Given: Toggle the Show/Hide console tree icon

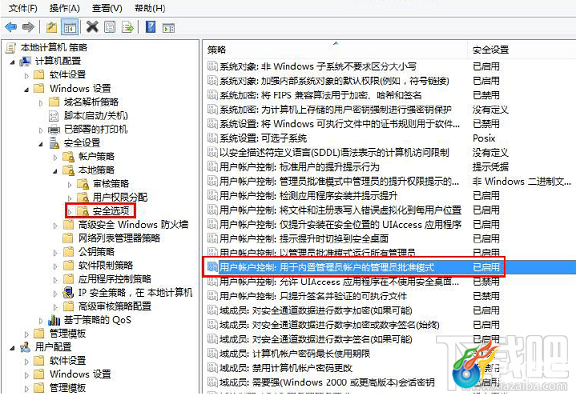Looking at the screenshot, I should pos(70,27).
